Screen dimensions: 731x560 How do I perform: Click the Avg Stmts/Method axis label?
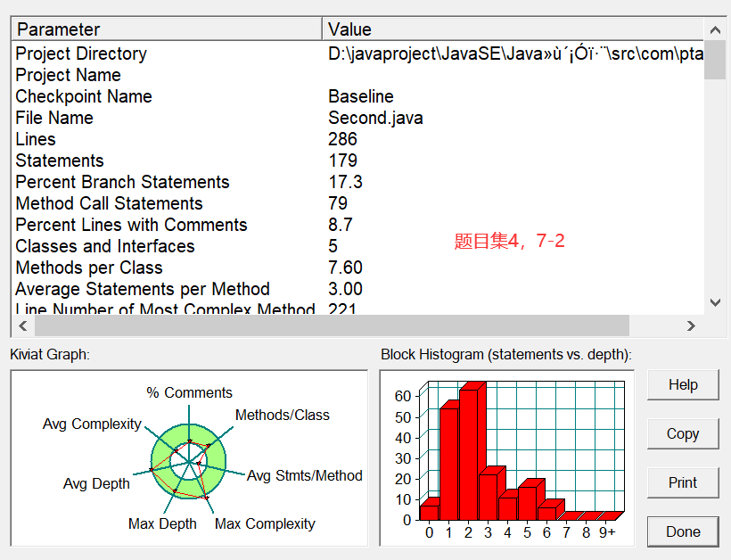[x=304, y=475]
